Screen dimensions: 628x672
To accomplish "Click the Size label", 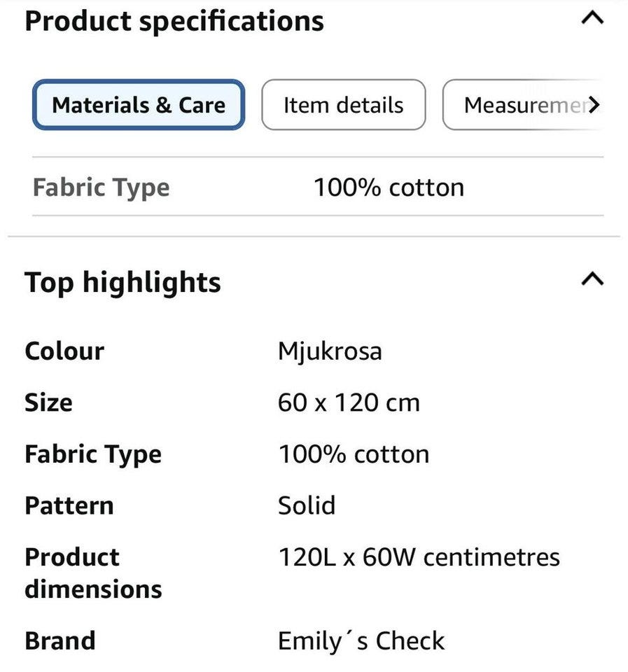I will click(48, 402).
